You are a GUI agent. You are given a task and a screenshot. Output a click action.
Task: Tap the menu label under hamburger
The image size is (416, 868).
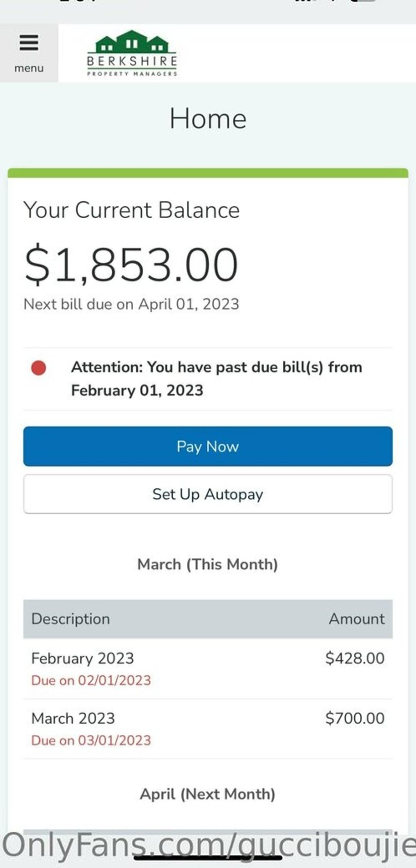click(x=29, y=68)
